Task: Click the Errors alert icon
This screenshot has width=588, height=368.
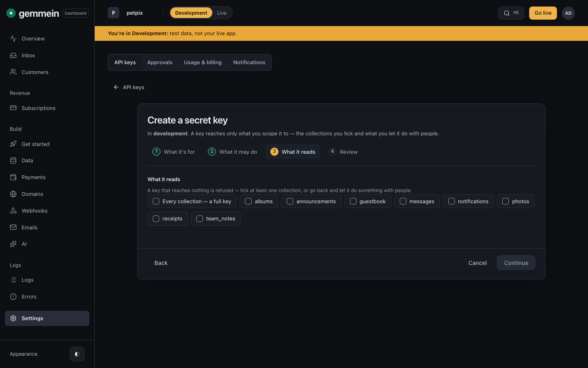Action: [x=13, y=296]
